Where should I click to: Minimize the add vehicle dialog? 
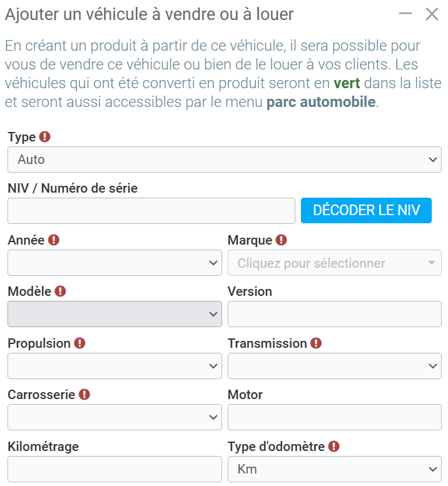coord(405,14)
